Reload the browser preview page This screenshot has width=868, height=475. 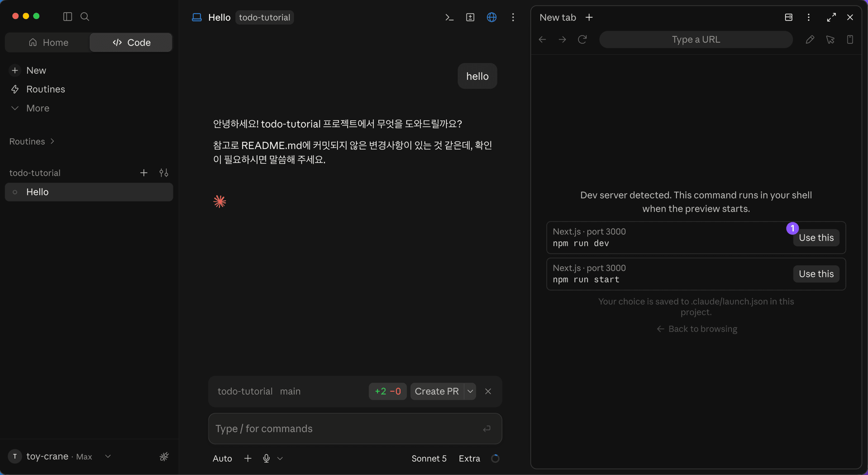click(582, 39)
